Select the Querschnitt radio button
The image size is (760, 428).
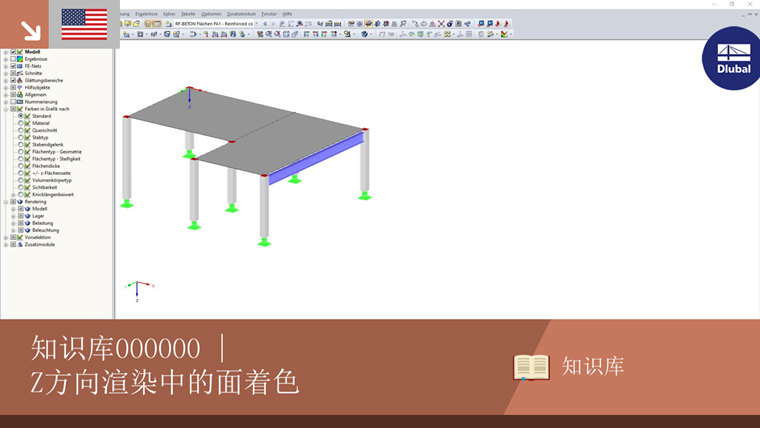pyautogui.click(x=20, y=130)
